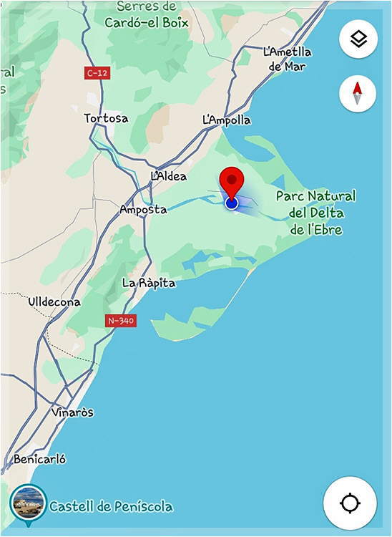Image resolution: width=392 pixels, height=537 pixels.
Task: Tap the N-340 road shield
Action: [x=121, y=321]
